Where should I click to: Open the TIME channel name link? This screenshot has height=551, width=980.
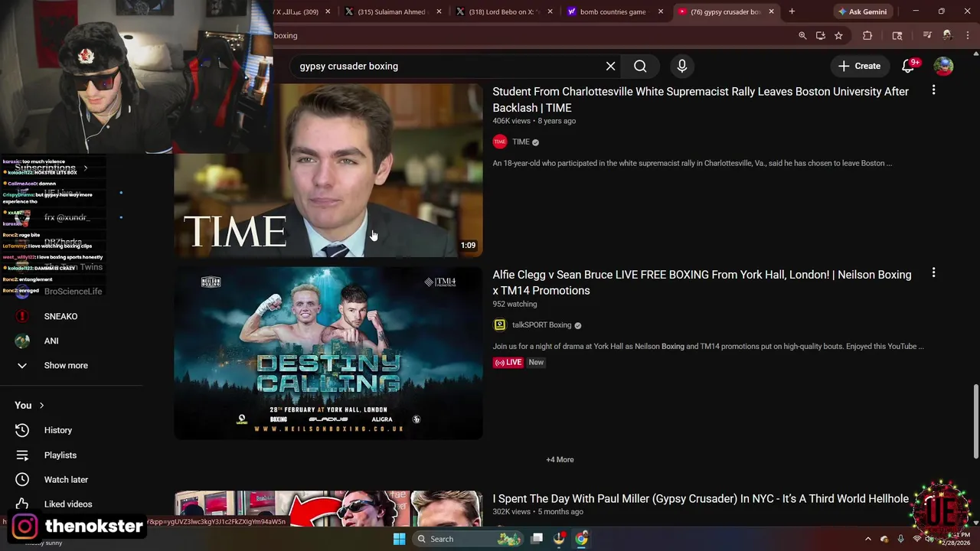(521, 142)
